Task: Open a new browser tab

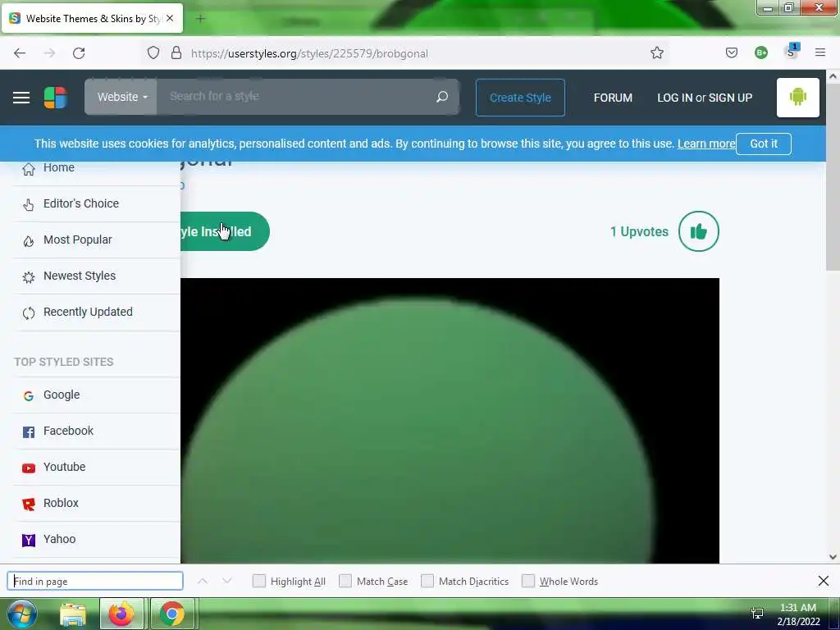Action: point(200,19)
